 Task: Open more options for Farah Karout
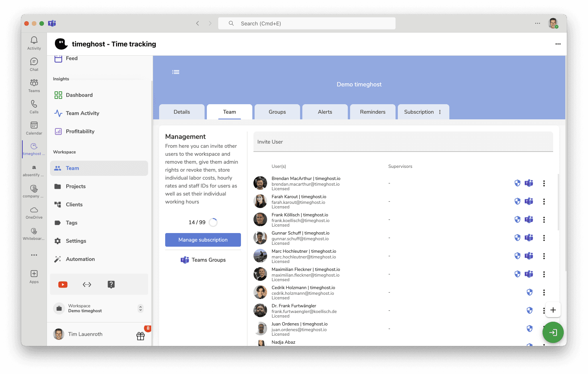pos(544,202)
